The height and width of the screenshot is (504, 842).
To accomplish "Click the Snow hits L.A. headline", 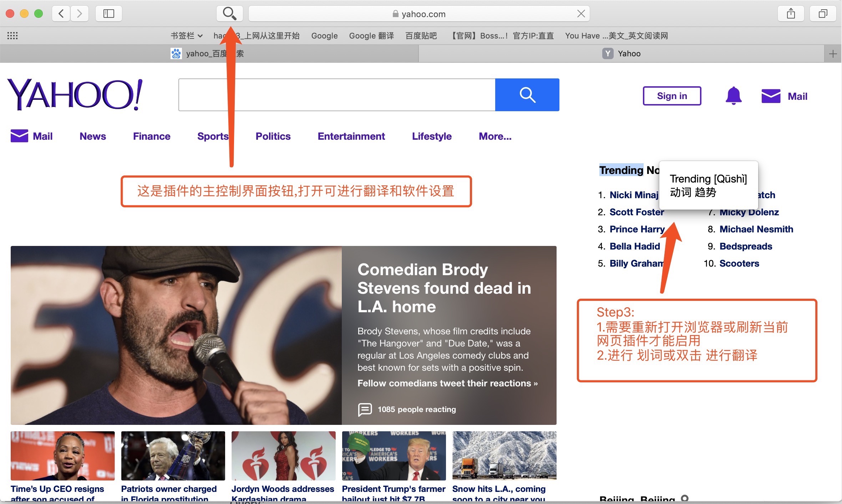I will point(499,493).
